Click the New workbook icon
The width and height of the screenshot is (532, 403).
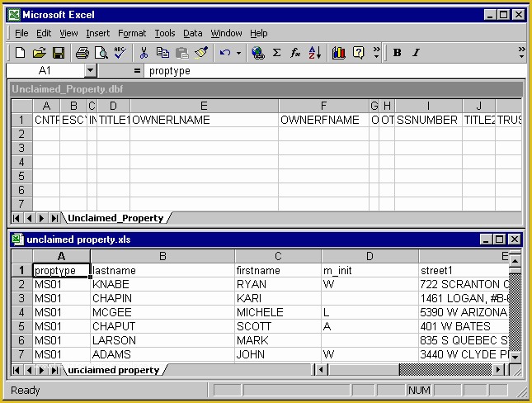[x=21, y=53]
